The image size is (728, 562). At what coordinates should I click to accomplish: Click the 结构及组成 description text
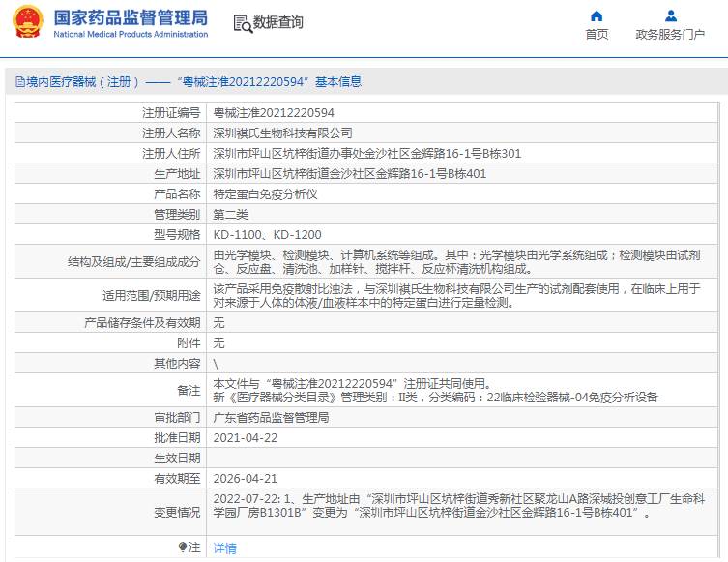(457, 262)
